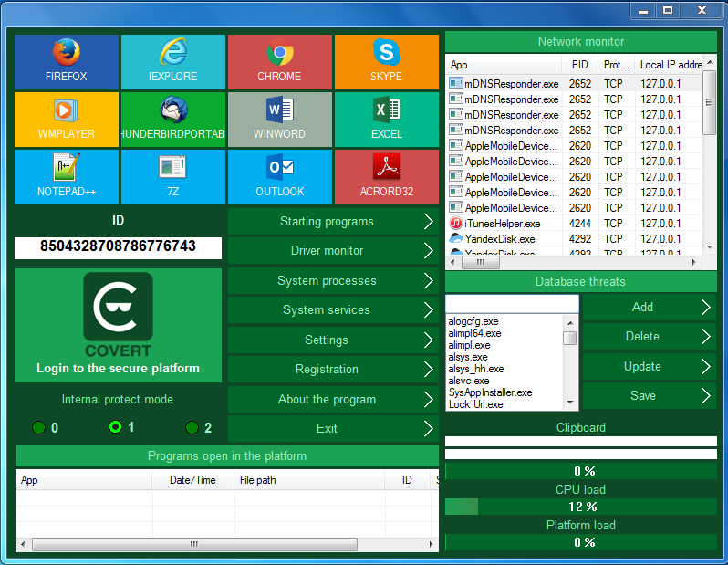Start Chrome from its tile
The image size is (728, 565).
coord(280,61)
